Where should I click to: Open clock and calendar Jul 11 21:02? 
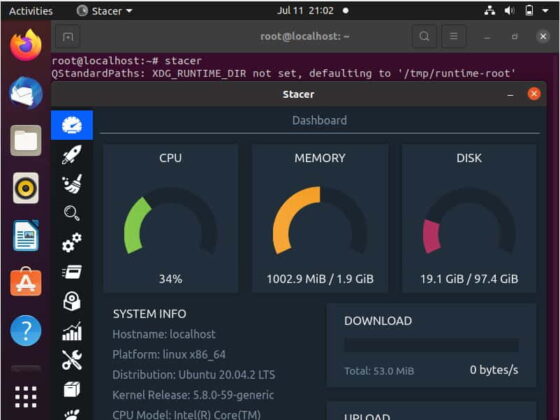(x=305, y=11)
